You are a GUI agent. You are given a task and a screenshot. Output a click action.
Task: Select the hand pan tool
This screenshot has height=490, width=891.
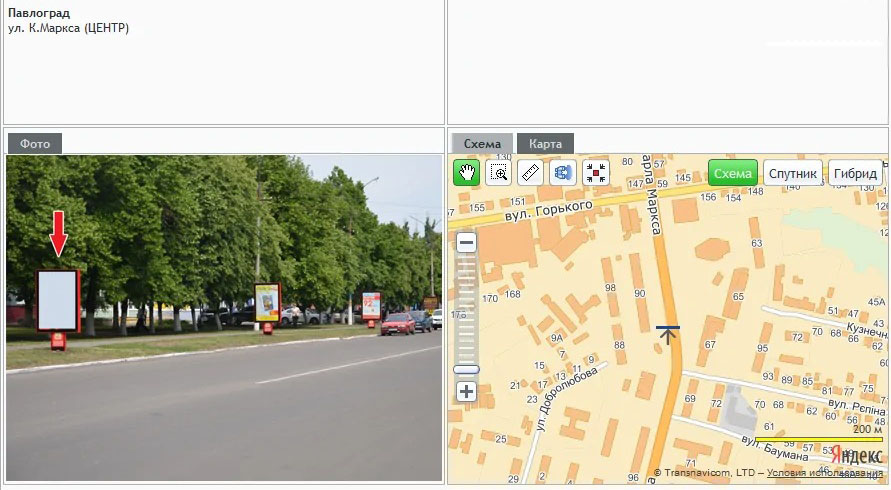(466, 173)
